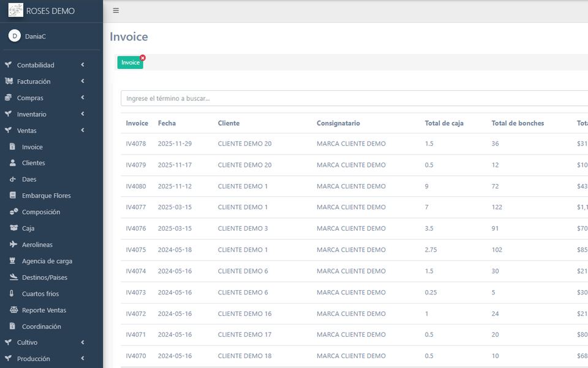Click the ROSES DEMO title text

[50, 11]
